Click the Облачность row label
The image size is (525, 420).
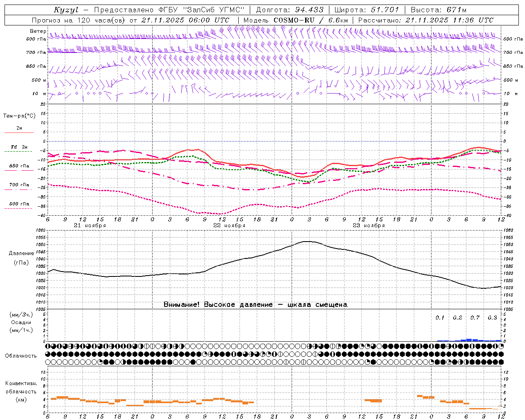[21, 356]
